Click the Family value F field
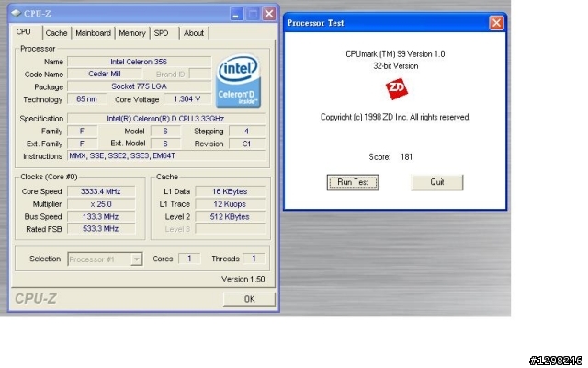This screenshot has height=368, width=588. coord(82,131)
